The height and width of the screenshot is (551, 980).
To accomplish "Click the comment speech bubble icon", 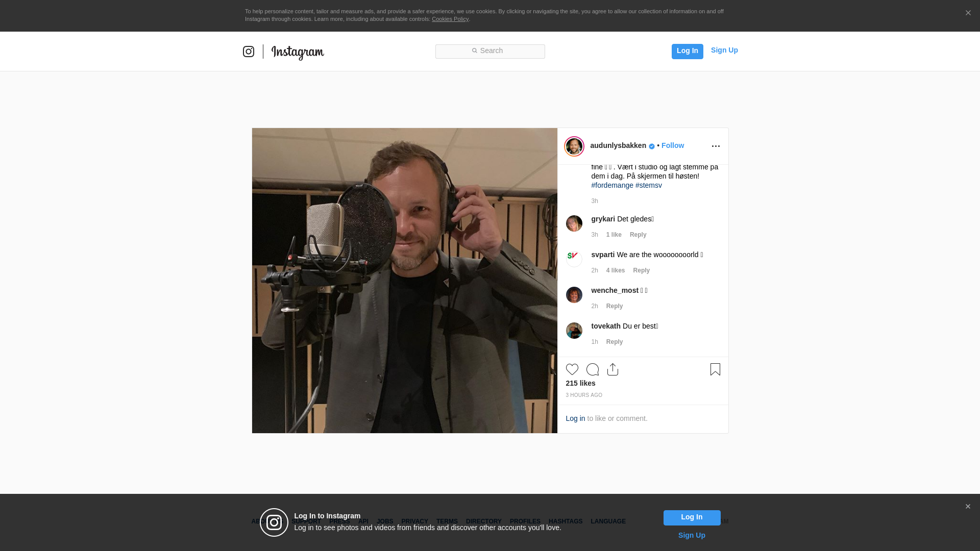I will pos(592,369).
